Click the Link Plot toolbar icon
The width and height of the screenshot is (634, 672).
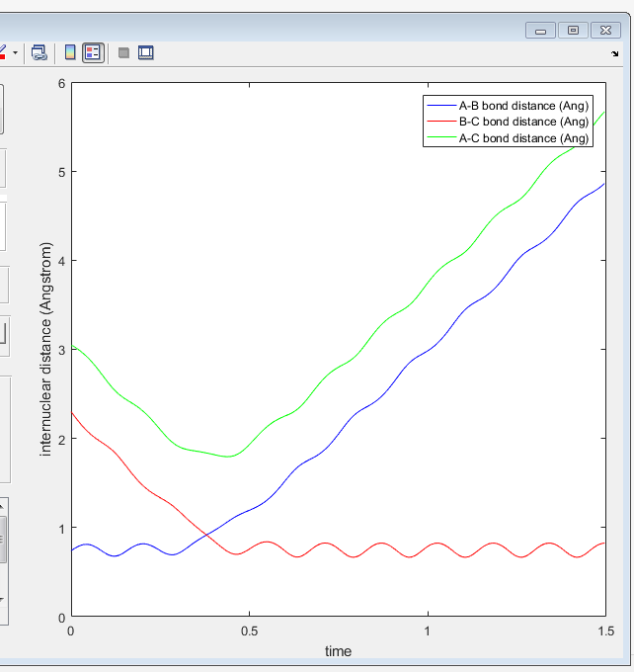point(39,52)
